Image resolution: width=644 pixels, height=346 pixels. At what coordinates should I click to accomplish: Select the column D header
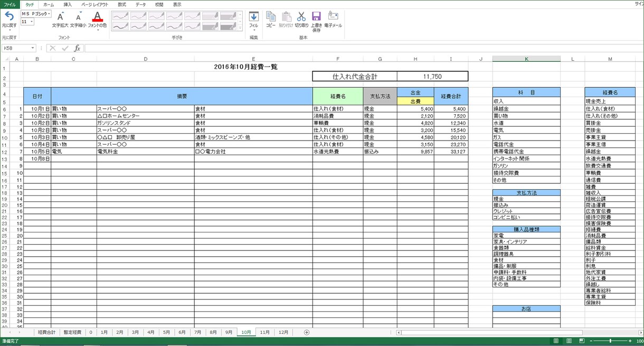pos(145,59)
